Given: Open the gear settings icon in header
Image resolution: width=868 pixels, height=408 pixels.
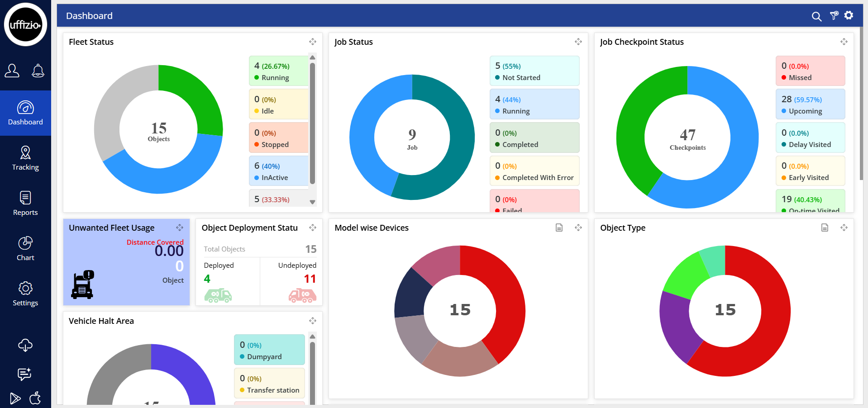Looking at the screenshot, I should (849, 15).
